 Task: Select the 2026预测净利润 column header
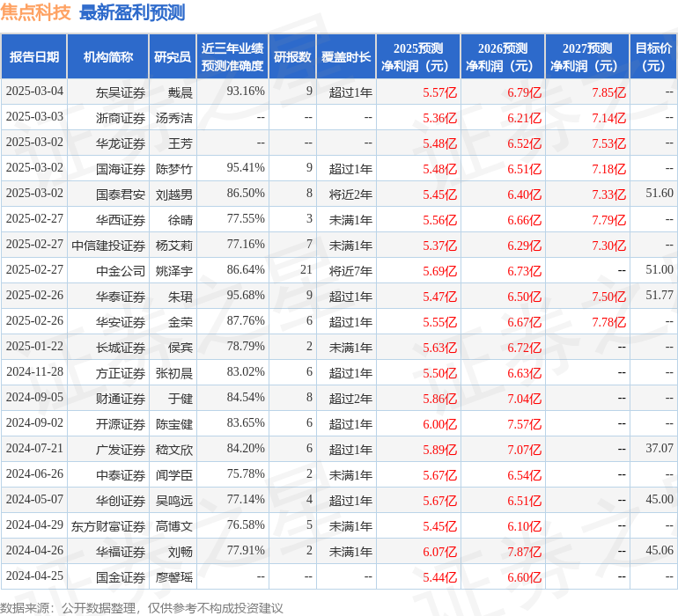tap(503, 56)
